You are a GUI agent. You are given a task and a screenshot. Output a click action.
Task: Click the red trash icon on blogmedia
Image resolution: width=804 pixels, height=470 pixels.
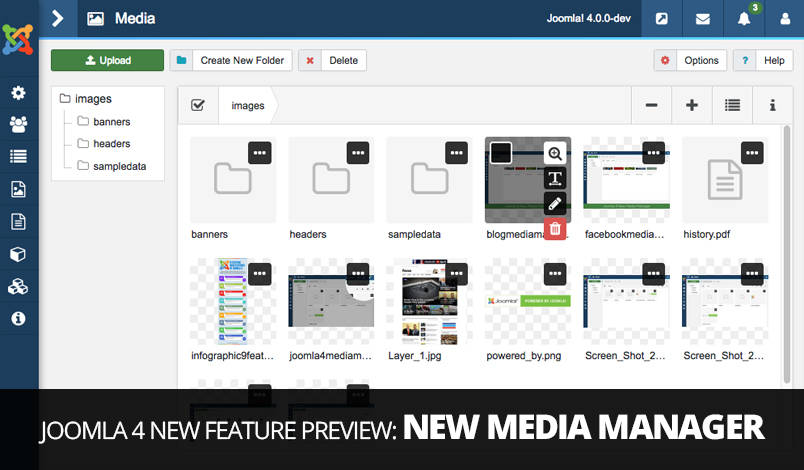[555, 229]
